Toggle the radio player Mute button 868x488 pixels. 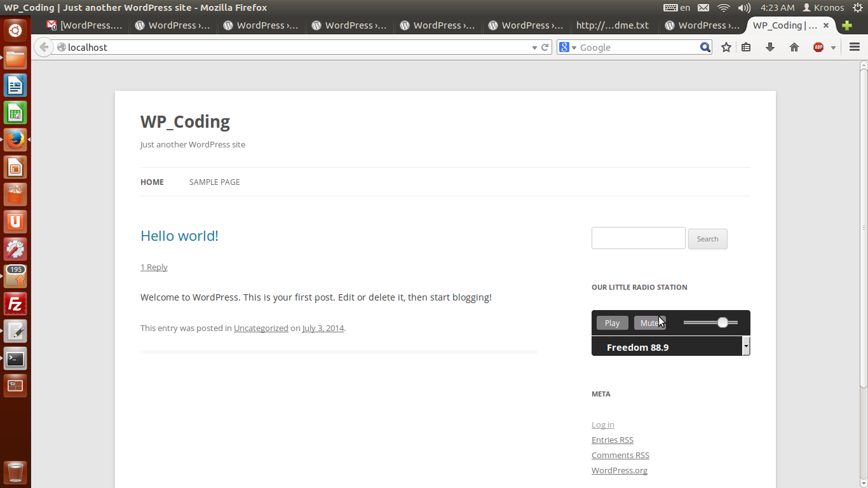649,323
